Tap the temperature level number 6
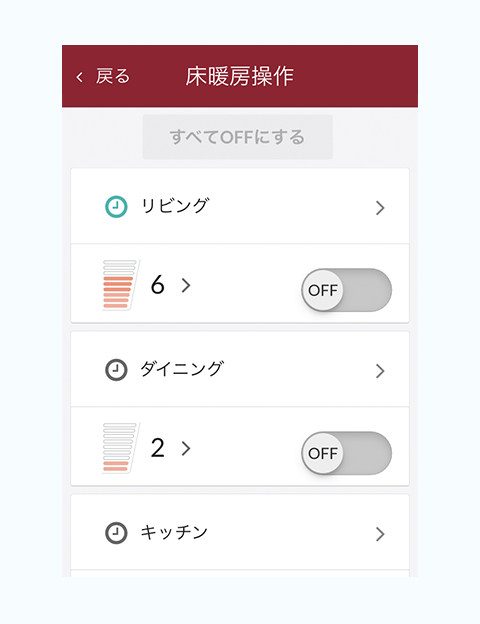 pos(158,285)
